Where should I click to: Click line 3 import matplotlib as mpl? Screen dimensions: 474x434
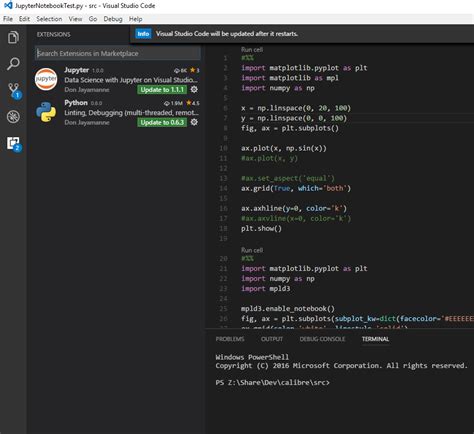[x=290, y=78]
